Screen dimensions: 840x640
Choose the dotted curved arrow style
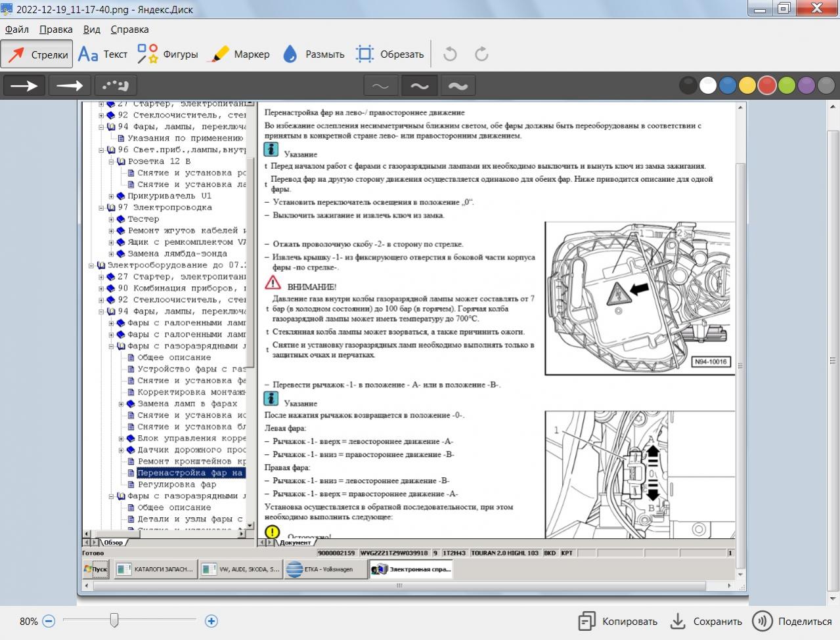click(x=116, y=85)
